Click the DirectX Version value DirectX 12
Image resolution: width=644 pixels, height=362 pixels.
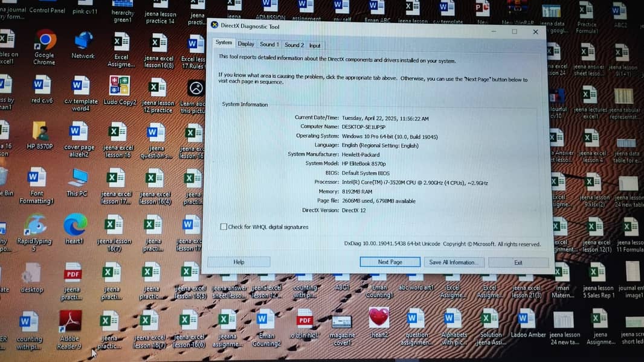(353, 211)
